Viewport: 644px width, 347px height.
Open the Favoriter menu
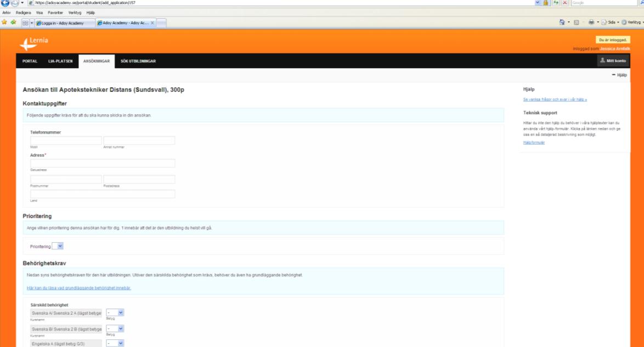(55, 13)
